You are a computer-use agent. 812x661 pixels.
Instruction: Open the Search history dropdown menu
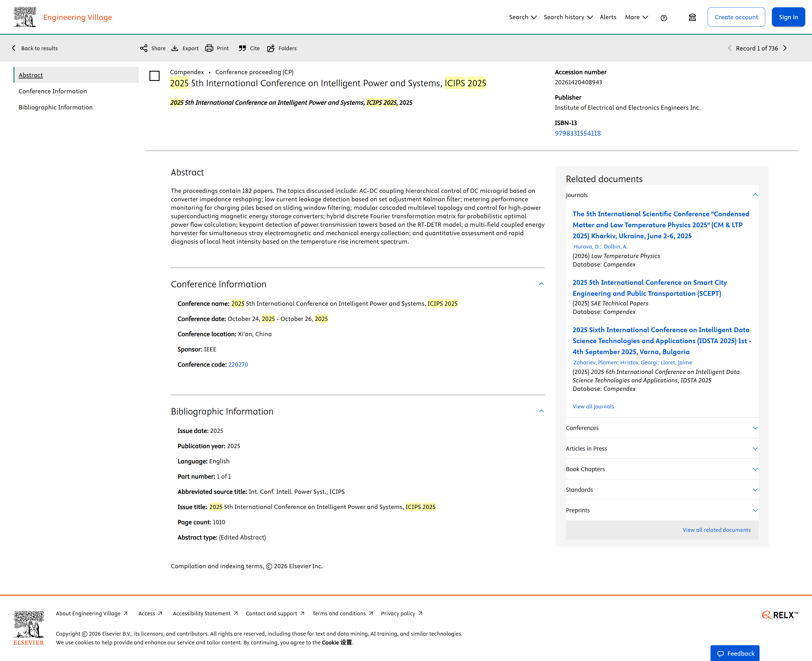coord(568,17)
